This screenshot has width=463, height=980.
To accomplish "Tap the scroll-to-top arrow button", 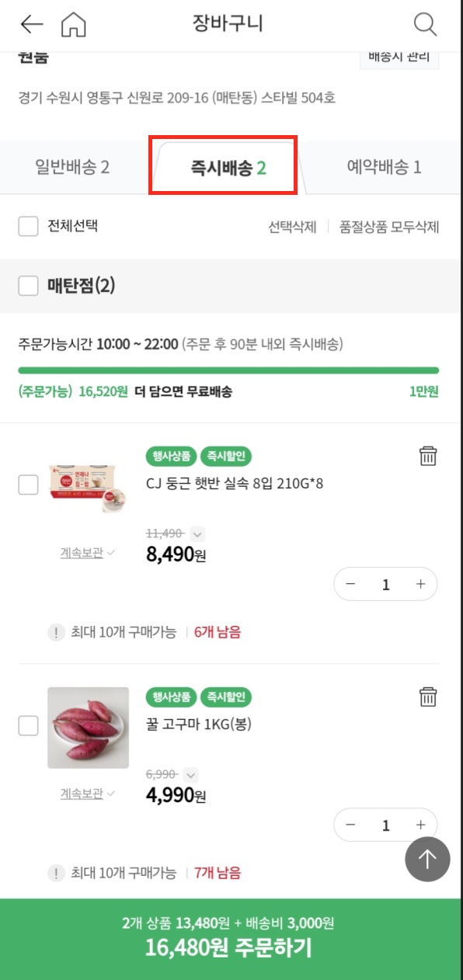I will pos(426,860).
